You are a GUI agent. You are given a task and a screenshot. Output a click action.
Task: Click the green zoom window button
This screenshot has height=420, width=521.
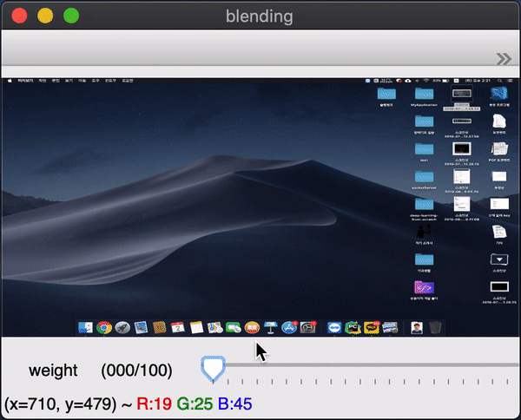coord(71,16)
